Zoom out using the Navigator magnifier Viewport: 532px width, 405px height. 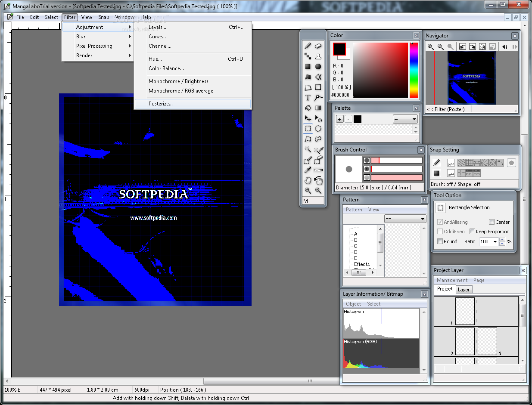pyautogui.click(x=440, y=47)
